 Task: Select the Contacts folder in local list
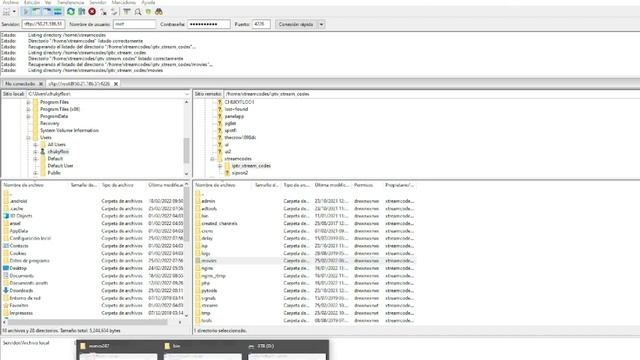tap(19, 246)
